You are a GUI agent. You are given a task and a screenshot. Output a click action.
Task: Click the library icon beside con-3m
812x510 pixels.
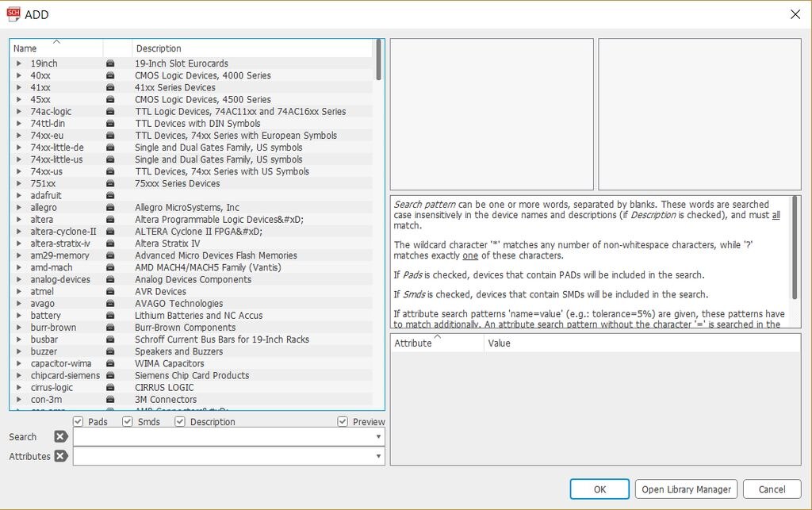pyautogui.click(x=109, y=399)
